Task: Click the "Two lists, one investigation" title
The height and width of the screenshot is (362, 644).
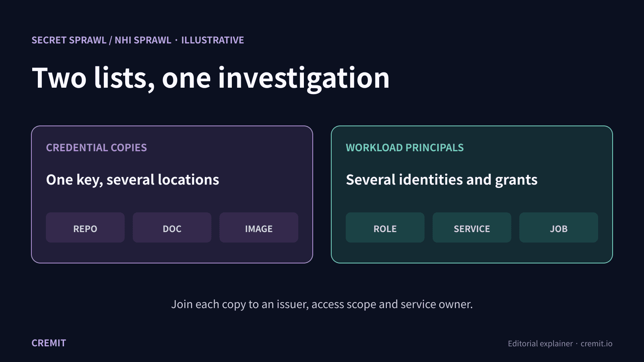Action: point(211,78)
